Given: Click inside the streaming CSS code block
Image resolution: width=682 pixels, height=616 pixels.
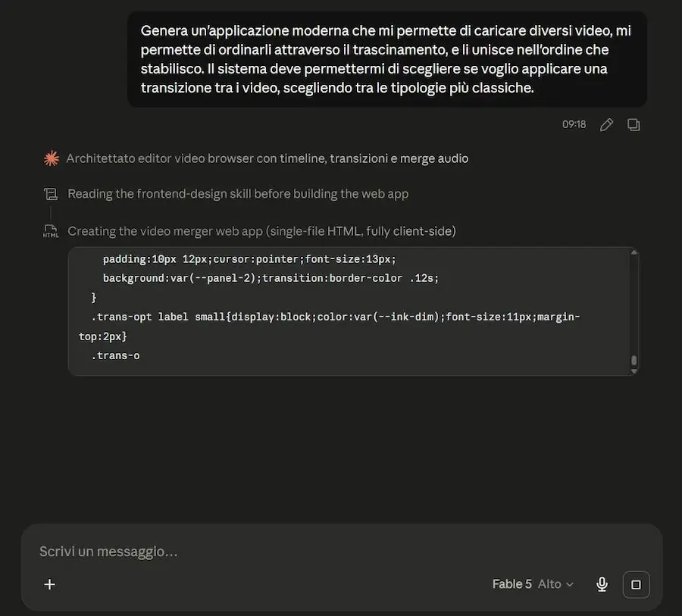Looking at the screenshot, I should coord(349,311).
